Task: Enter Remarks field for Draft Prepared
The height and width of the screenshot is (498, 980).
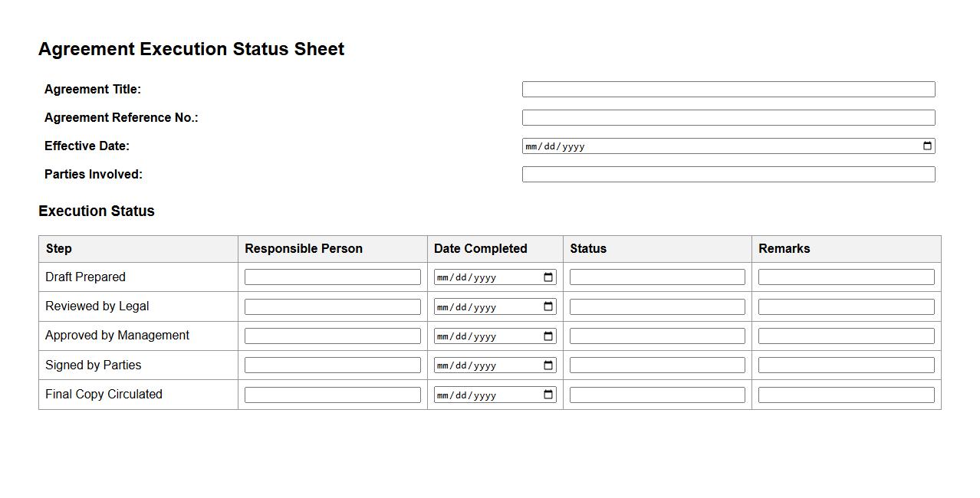Action: point(846,277)
